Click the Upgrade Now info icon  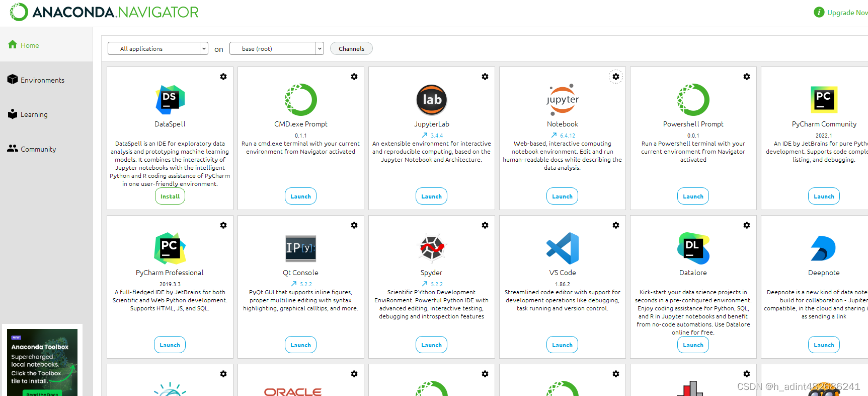pyautogui.click(x=819, y=12)
